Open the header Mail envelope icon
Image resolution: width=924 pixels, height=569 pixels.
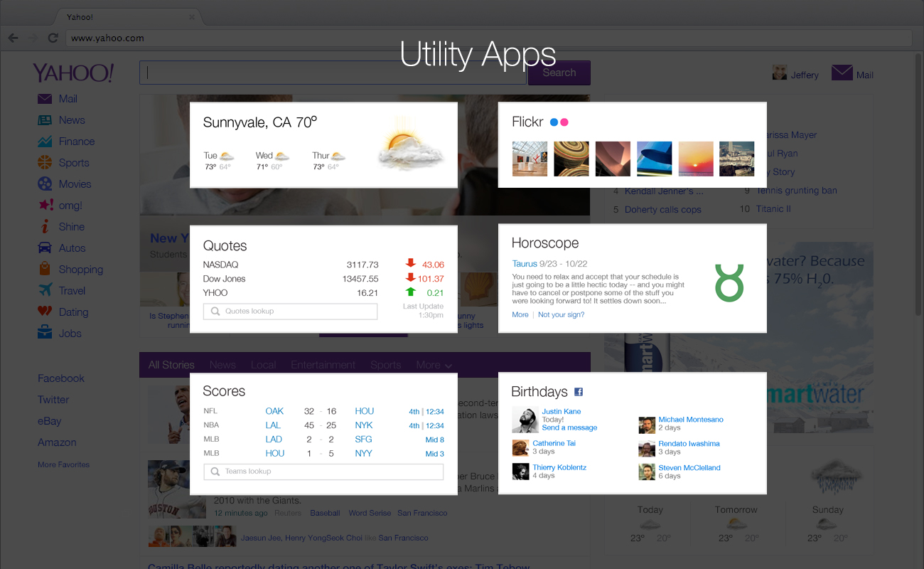tap(842, 73)
